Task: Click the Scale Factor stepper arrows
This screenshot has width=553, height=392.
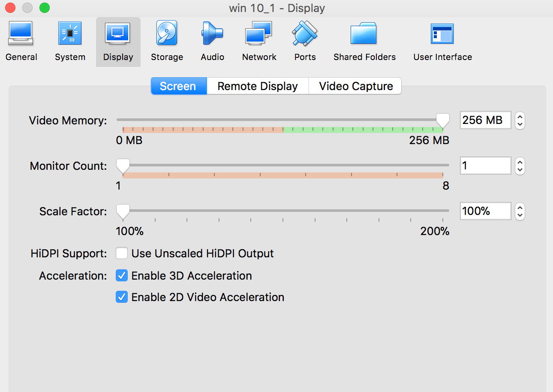Action: 520,211
